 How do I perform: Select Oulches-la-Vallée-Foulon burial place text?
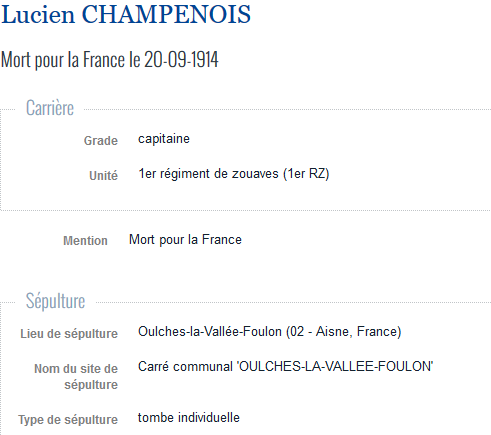coord(210,332)
